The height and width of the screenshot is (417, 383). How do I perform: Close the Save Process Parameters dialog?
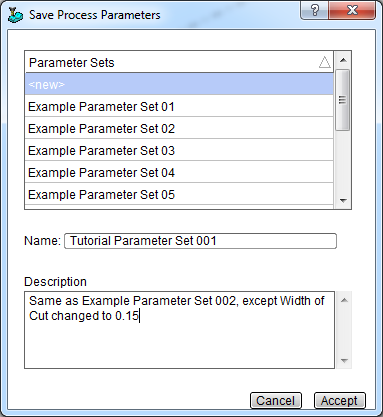coord(352,10)
